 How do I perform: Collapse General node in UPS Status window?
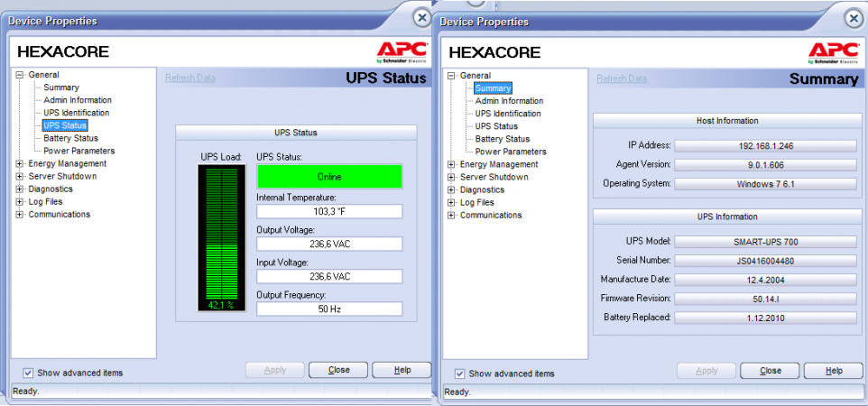point(20,75)
